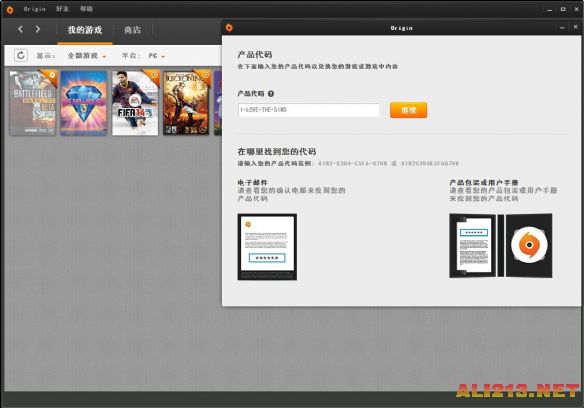Close the product code dialog
The height and width of the screenshot is (408, 584).
point(575,27)
